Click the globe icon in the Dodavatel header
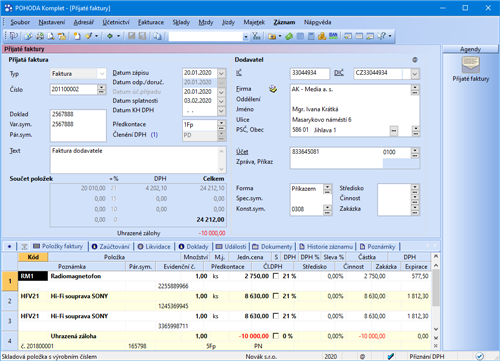The image size is (500, 361). pyautogui.click(x=415, y=60)
